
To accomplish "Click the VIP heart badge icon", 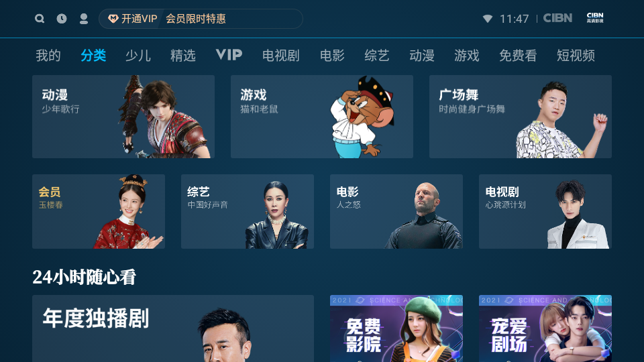I will click(113, 19).
